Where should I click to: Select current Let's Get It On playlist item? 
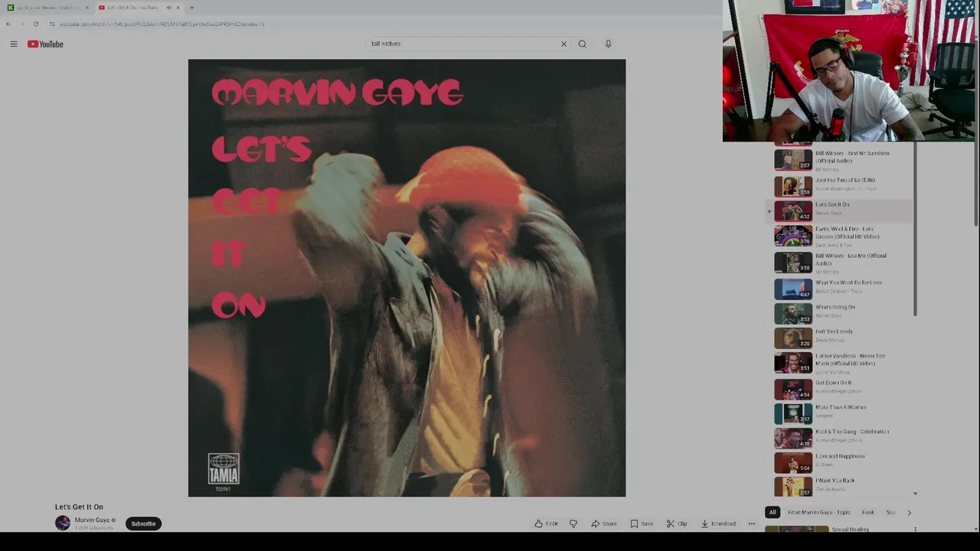coord(841,210)
